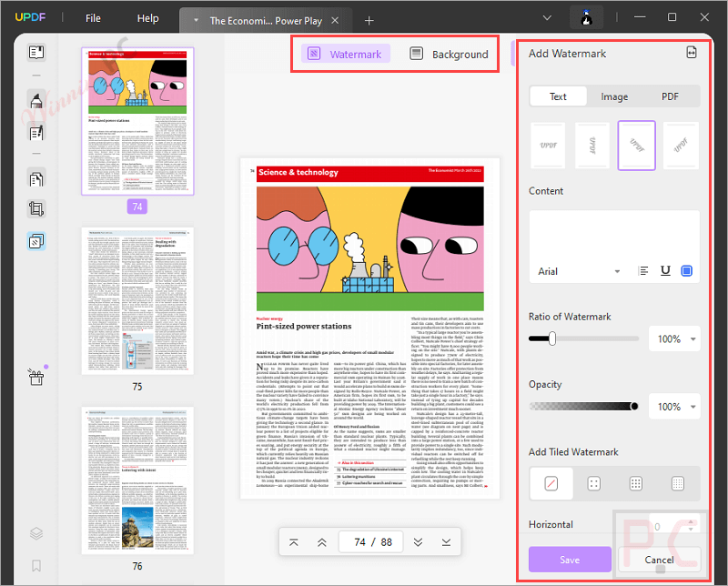Select no tiled watermark option
The width and height of the screenshot is (728, 586).
coord(551,483)
